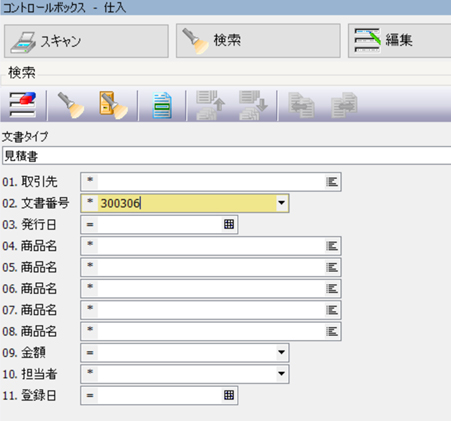The width and height of the screenshot is (451, 421).
Task: Click the move documents down arrow icon
Action: click(x=253, y=105)
